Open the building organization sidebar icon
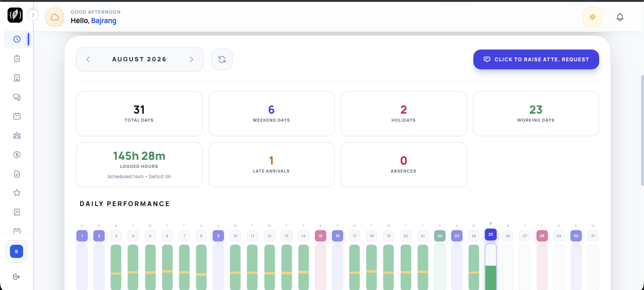The width and height of the screenshot is (644, 290). pyautogui.click(x=17, y=78)
